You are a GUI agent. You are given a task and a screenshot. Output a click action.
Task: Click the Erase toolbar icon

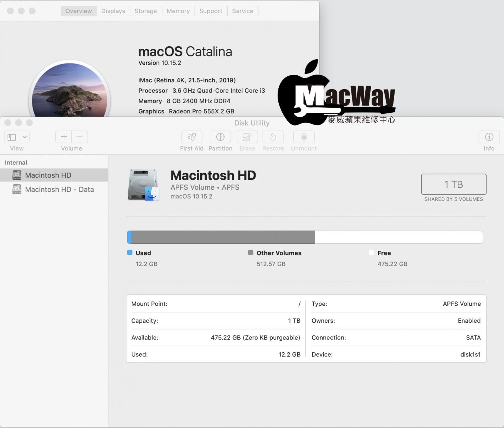247,137
